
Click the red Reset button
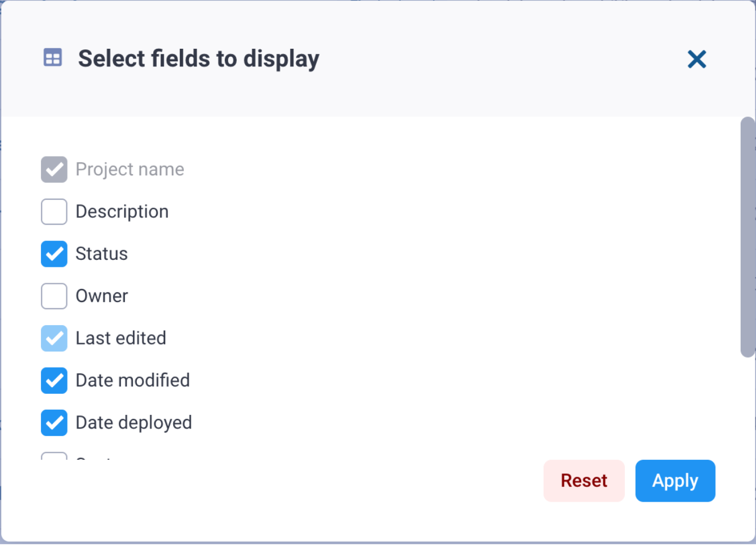click(584, 481)
